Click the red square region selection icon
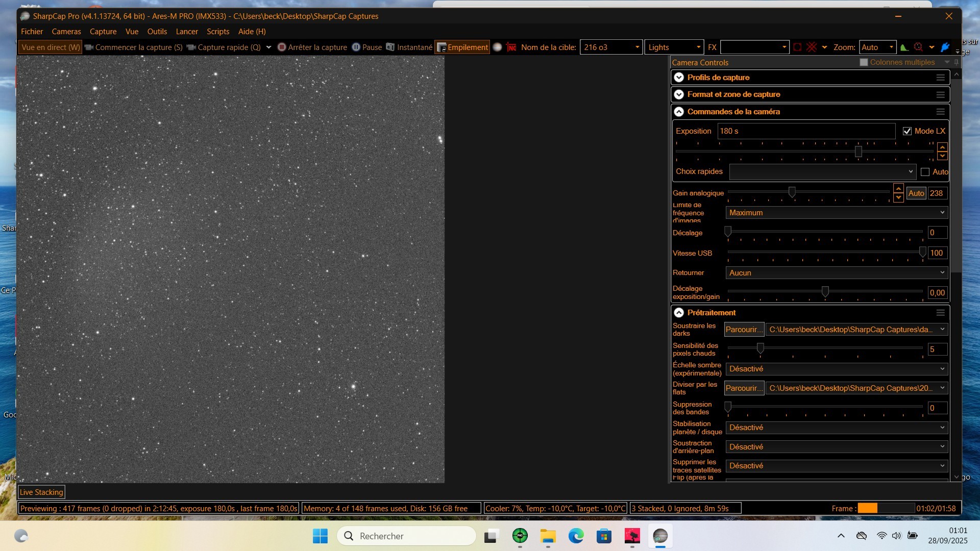The image size is (980, 551). 797,47
